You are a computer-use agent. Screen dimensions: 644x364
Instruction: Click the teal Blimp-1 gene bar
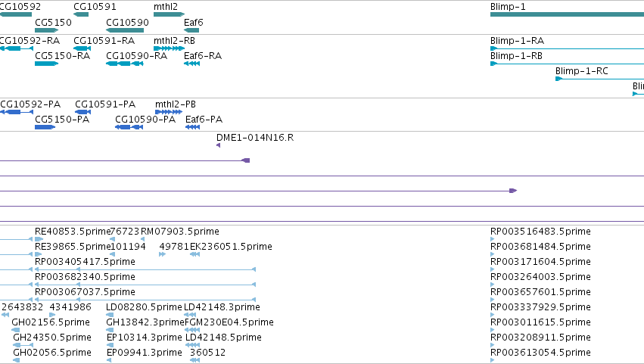point(568,14)
